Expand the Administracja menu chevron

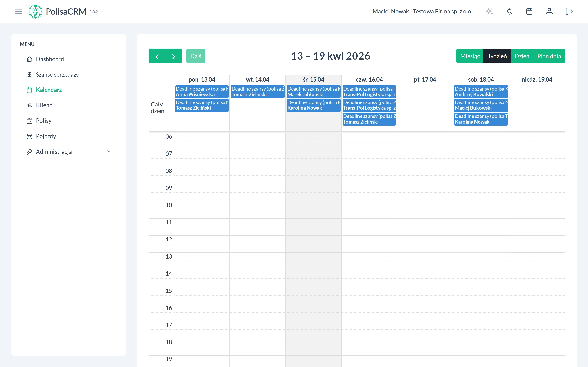[109, 151]
